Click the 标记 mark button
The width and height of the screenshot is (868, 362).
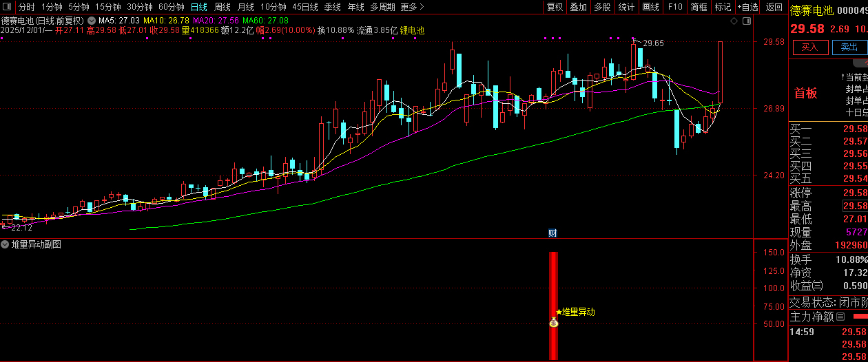[x=723, y=7]
